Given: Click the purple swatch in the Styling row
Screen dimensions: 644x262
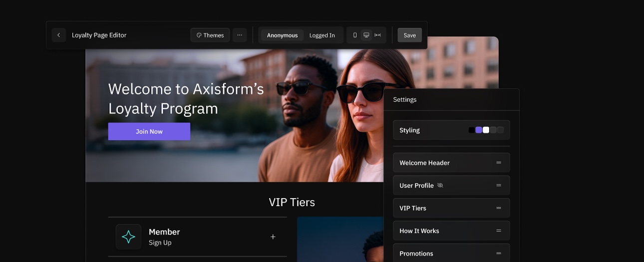Looking at the screenshot, I should pos(479,130).
